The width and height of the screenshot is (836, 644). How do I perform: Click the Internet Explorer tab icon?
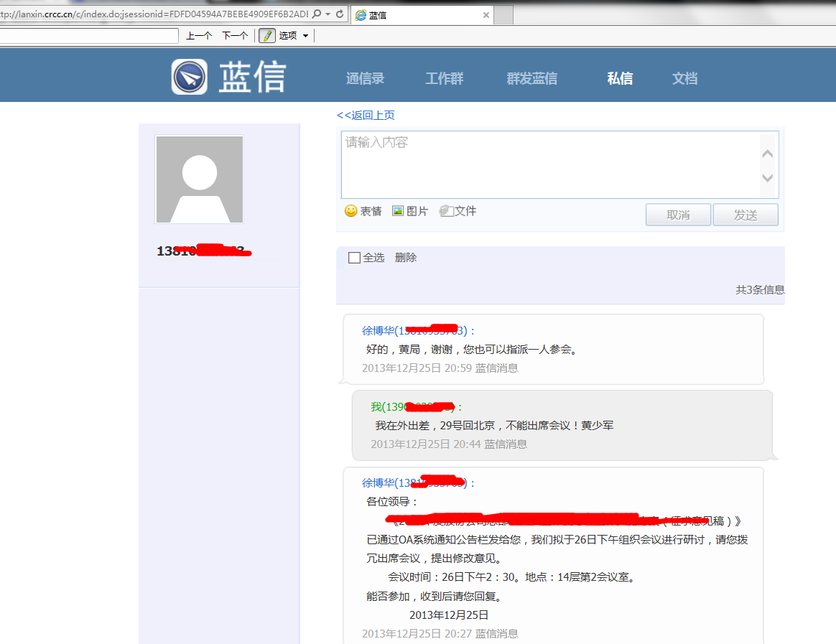pyautogui.click(x=361, y=16)
